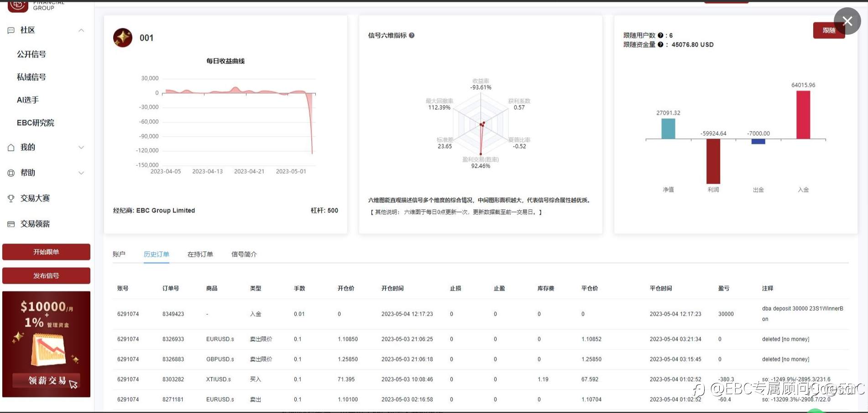This screenshot has width=868, height=413.
Task: Click order number 8271181
Action: (173, 399)
